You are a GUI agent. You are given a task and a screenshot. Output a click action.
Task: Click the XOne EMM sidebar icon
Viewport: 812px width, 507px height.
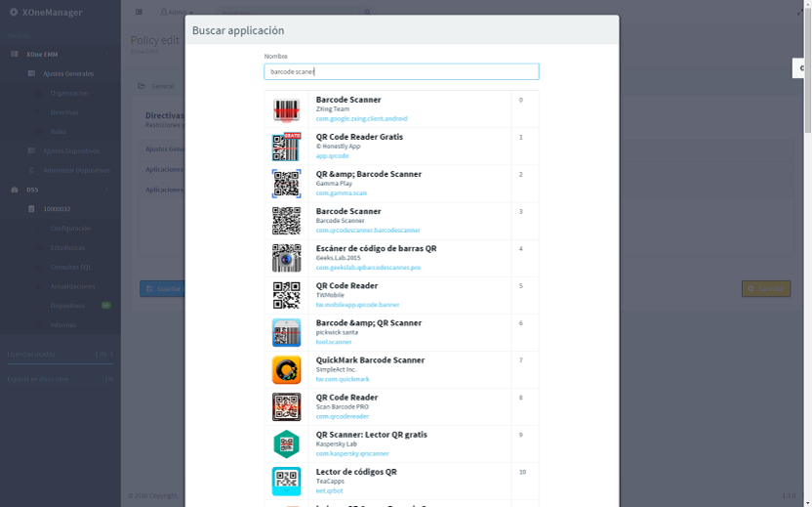[x=15, y=54]
